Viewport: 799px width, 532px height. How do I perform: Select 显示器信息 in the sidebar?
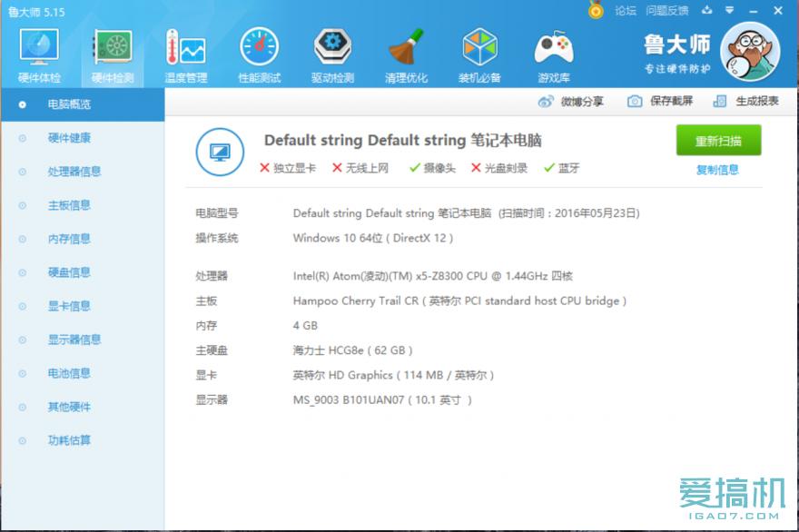(83, 340)
